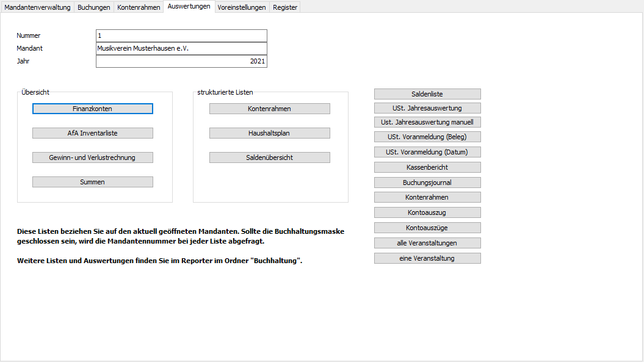This screenshot has height=362, width=644.
Task: Click the AfA Inventarliste button
Action: [92, 133]
